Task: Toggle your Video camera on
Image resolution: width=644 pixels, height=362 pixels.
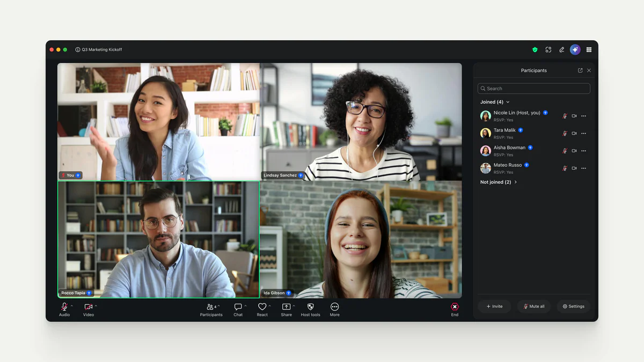Action: pos(87,307)
